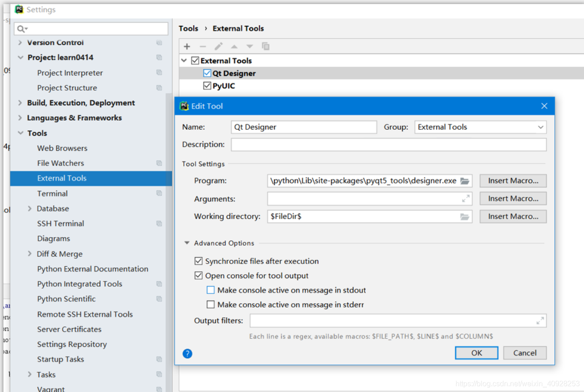Click project-level icon beside File Watchers
Image resolution: width=584 pixels, height=392 pixels.
[x=159, y=163]
